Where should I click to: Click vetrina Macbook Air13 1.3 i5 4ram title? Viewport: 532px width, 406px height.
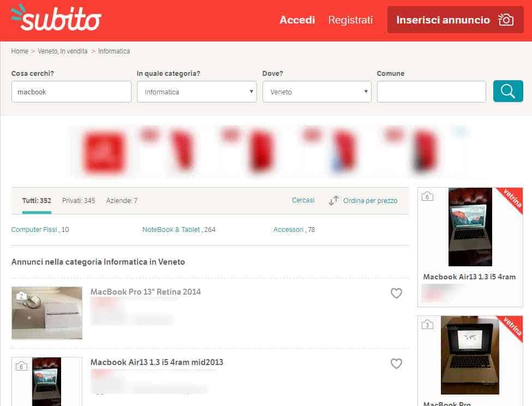(469, 277)
